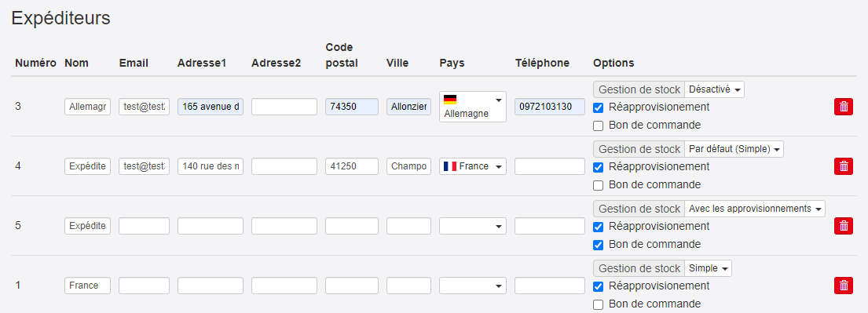This screenshot has width=868, height=313.
Task: Open the Allemagne country dropdown
Action: coord(472,107)
